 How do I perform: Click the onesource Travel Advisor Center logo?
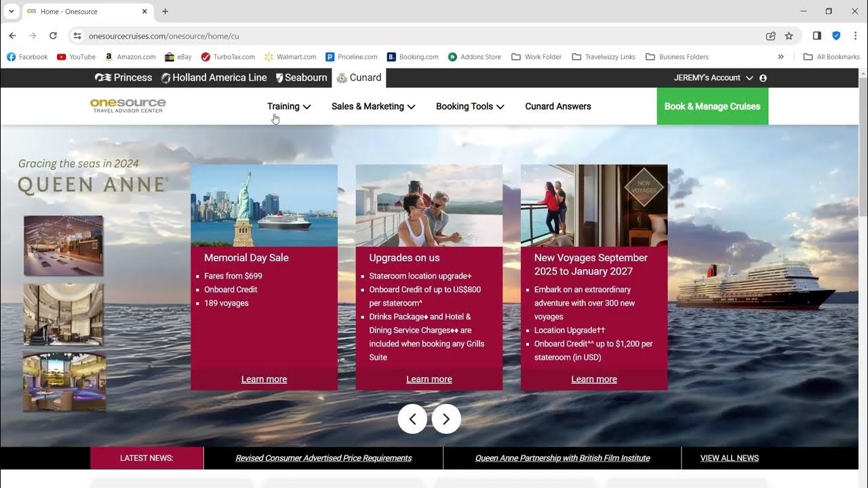point(127,105)
